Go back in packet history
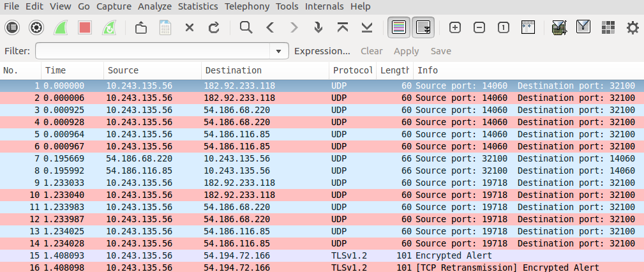 [x=270, y=27]
